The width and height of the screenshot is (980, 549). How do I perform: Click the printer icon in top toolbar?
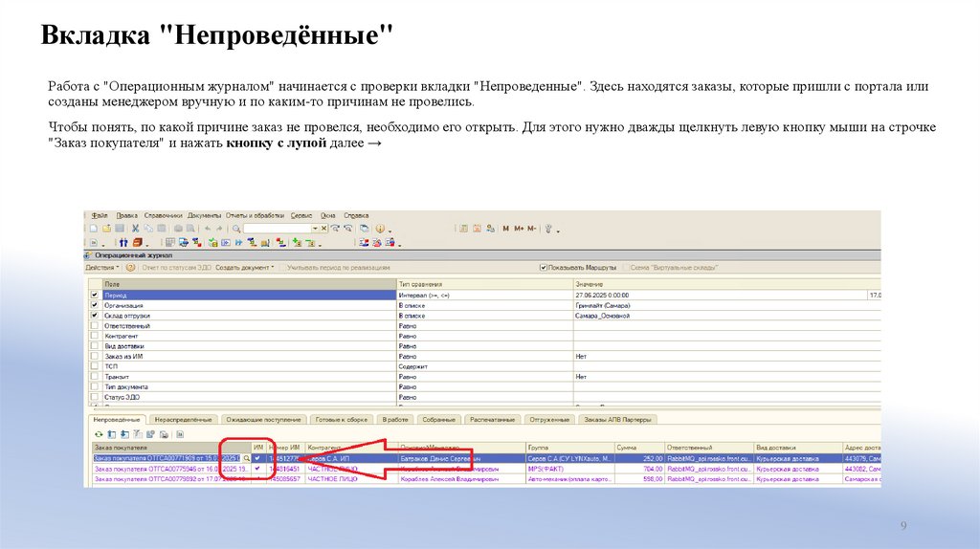click(x=178, y=229)
